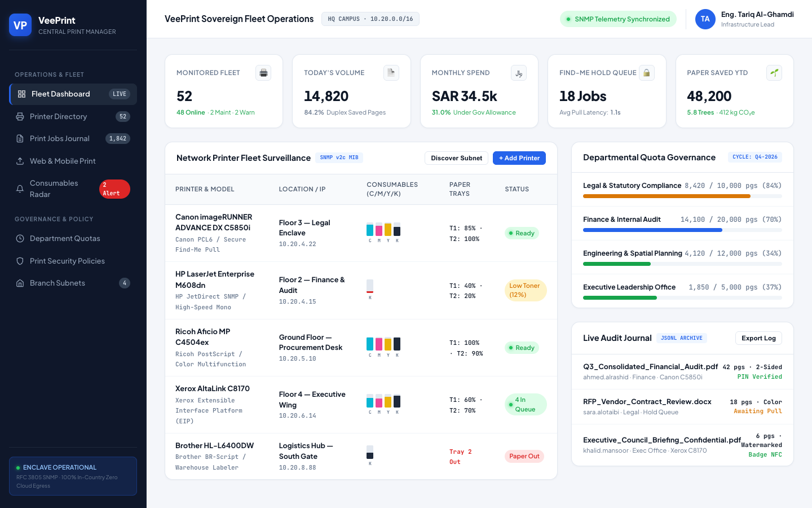Click the IP address 10.20.4.22
The image size is (812, 508).
click(298, 244)
